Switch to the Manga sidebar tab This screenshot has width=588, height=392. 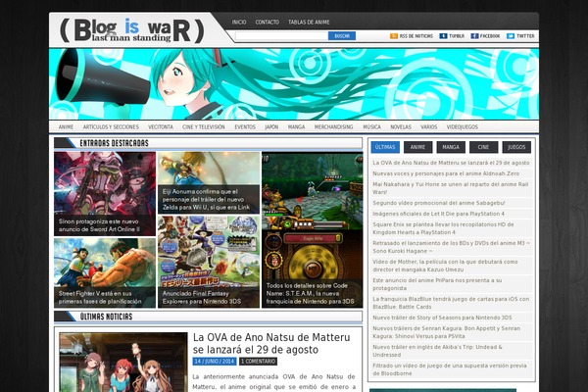[x=451, y=147]
